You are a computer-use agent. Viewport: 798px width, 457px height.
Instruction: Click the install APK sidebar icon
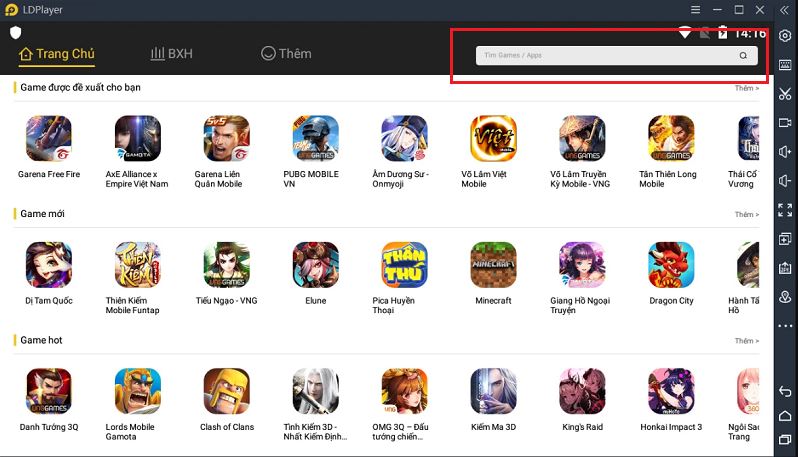click(785, 268)
